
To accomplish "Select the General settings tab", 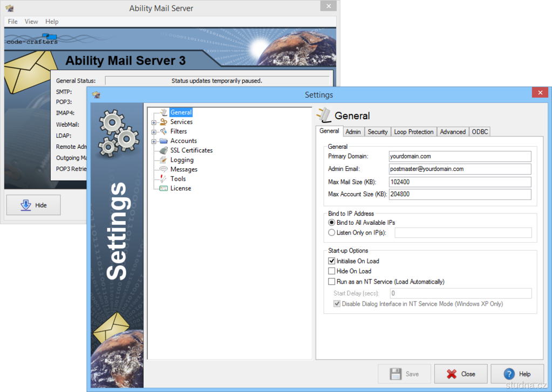I will [329, 131].
